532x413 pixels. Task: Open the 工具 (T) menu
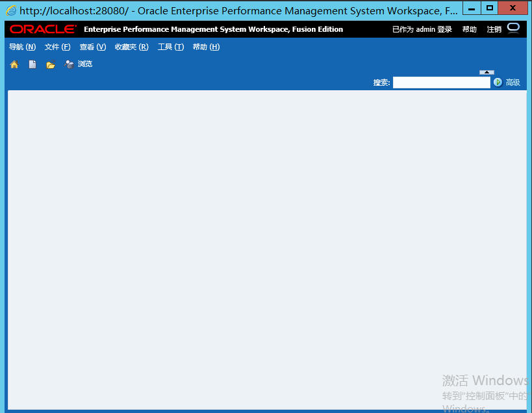171,47
